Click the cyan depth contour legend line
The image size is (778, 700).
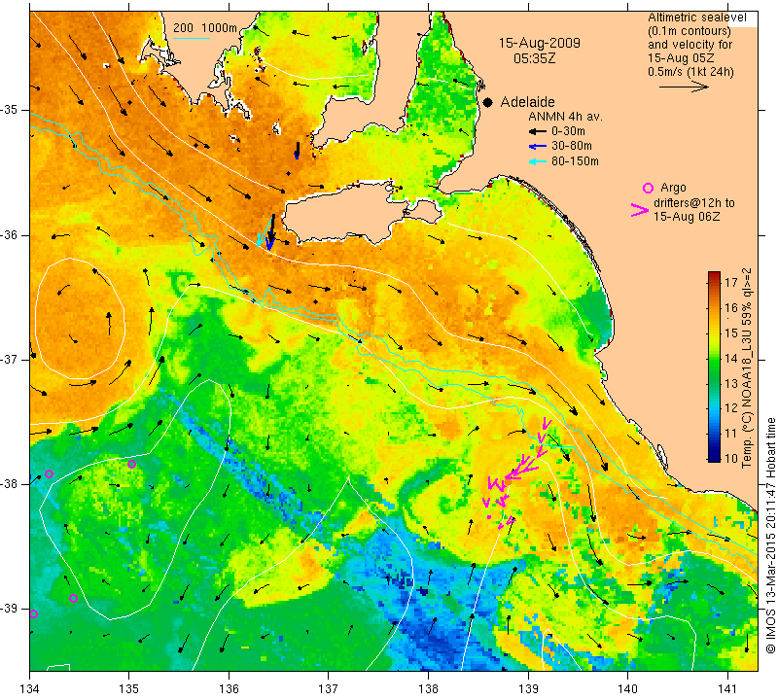point(192,38)
